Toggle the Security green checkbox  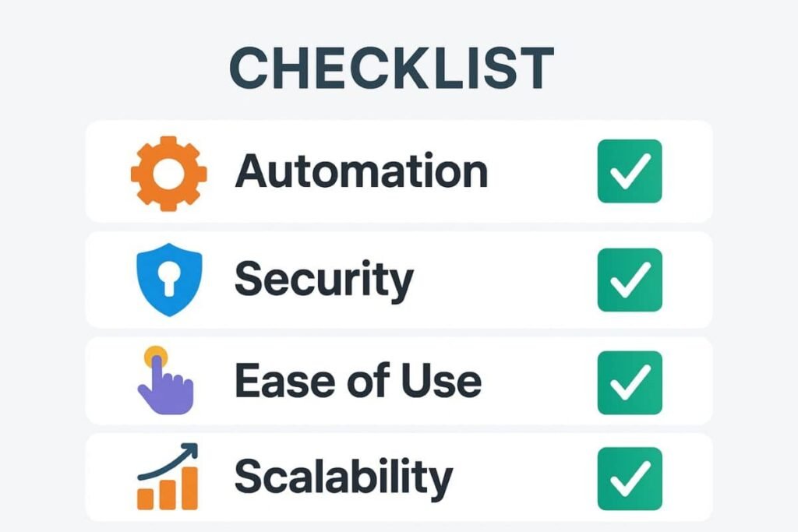[x=629, y=280]
